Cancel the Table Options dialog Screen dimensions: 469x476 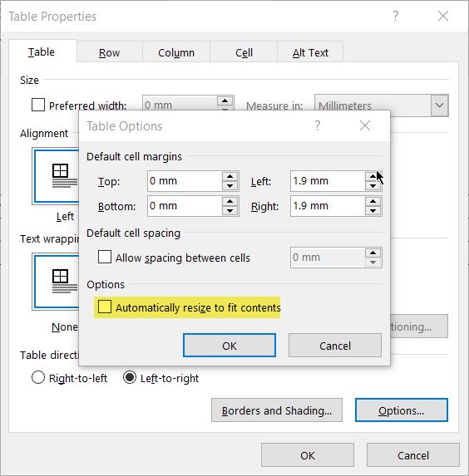tap(335, 346)
